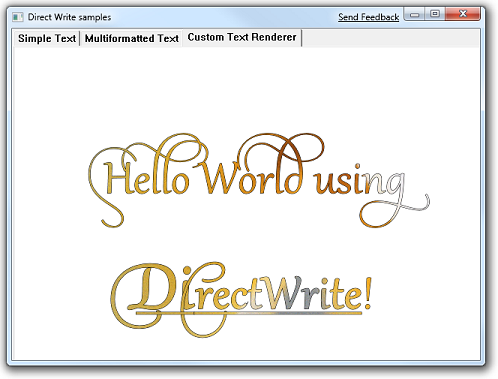Select the Custom Text Renderer tab
The image size is (498, 379).
coord(242,37)
